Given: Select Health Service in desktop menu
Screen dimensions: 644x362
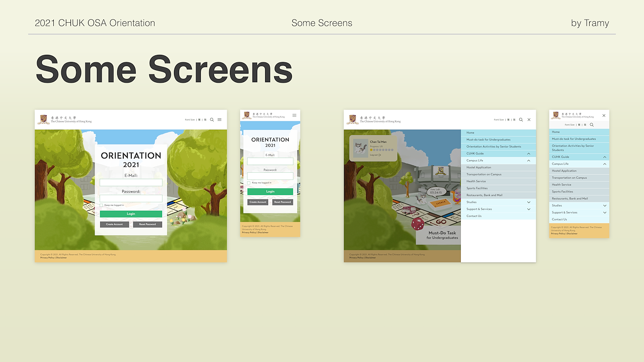Looking at the screenshot, I should (498, 181).
